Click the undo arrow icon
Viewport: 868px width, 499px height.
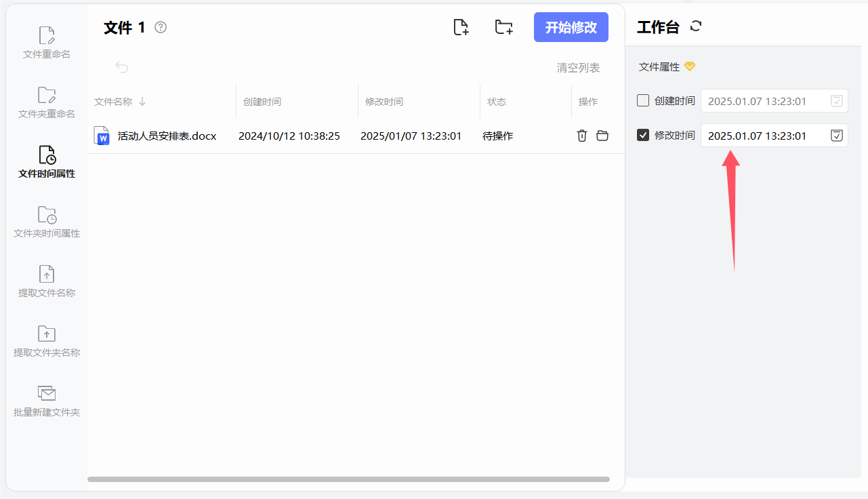122,67
